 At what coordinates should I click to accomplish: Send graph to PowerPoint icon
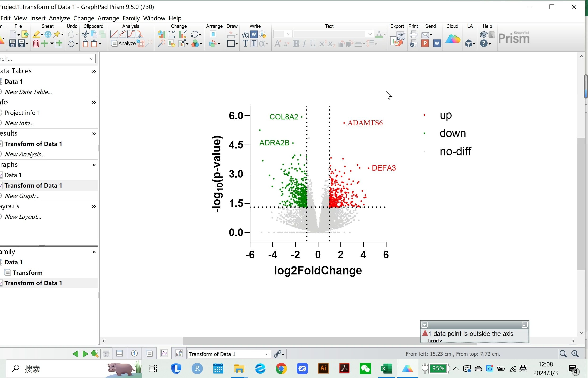[x=425, y=44]
